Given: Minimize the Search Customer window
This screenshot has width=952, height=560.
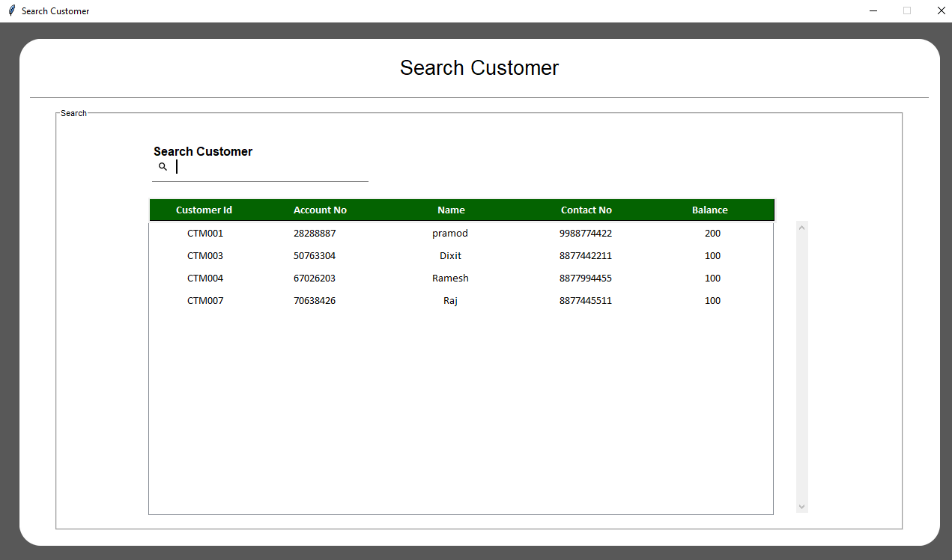Looking at the screenshot, I should [x=873, y=10].
